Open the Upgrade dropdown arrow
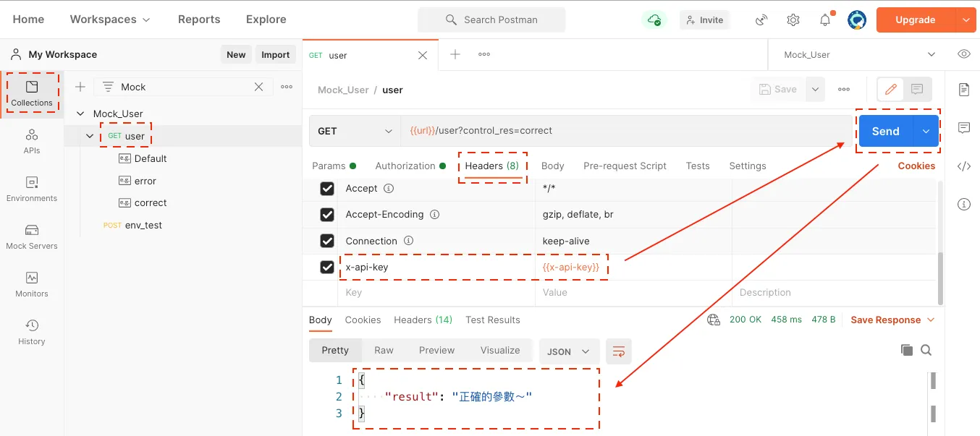This screenshot has width=980, height=436. coord(966,20)
